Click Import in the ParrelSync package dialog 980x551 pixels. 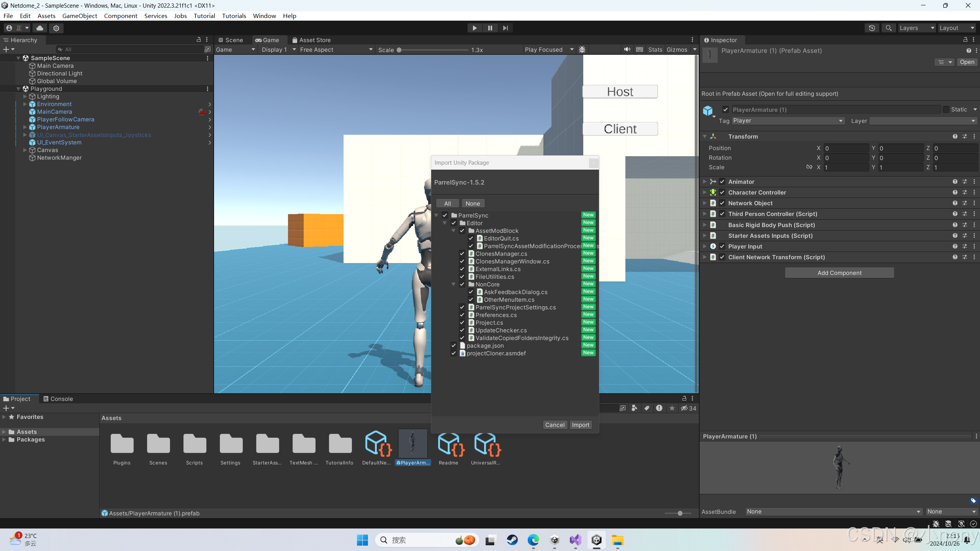point(580,425)
